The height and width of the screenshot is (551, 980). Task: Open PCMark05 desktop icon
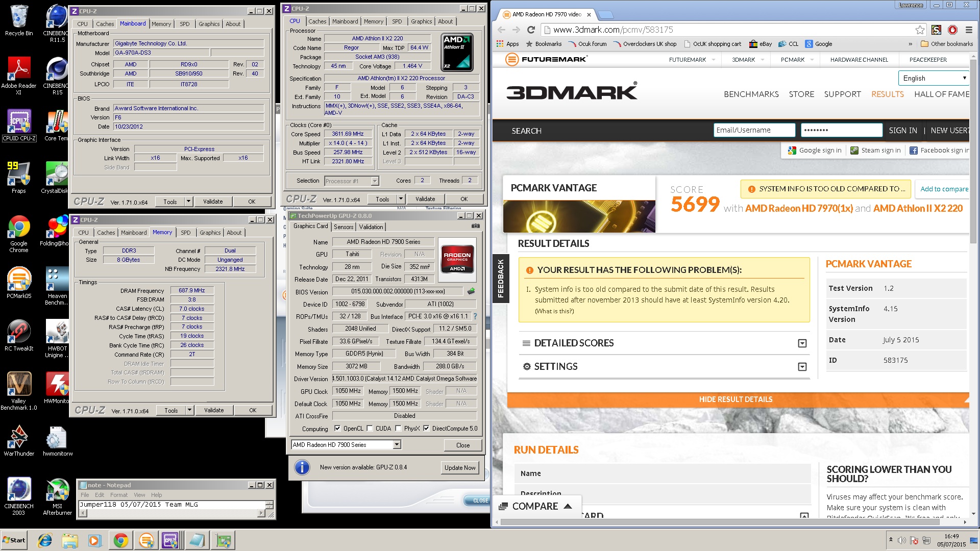19,282
